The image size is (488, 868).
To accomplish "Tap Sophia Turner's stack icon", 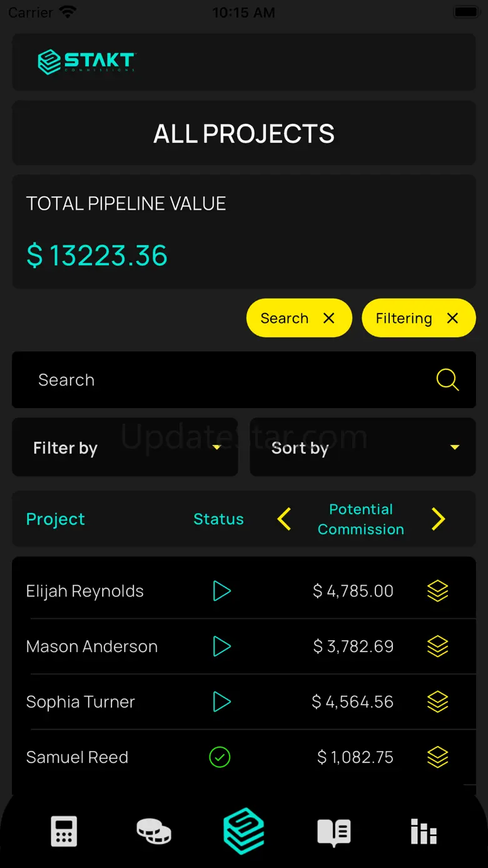I will pyautogui.click(x=437, y=702).
